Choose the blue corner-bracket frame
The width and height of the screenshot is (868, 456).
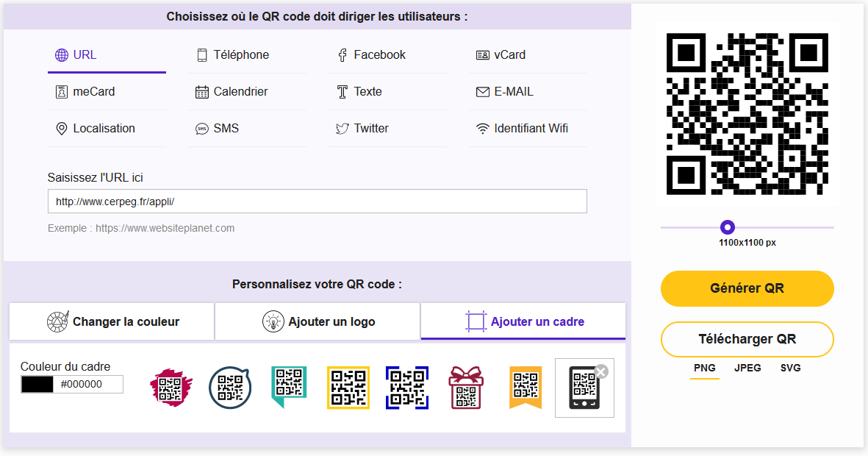[407, 388]
